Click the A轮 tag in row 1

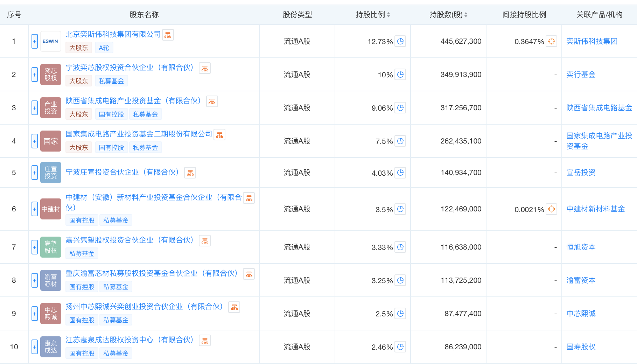[104, 48]
